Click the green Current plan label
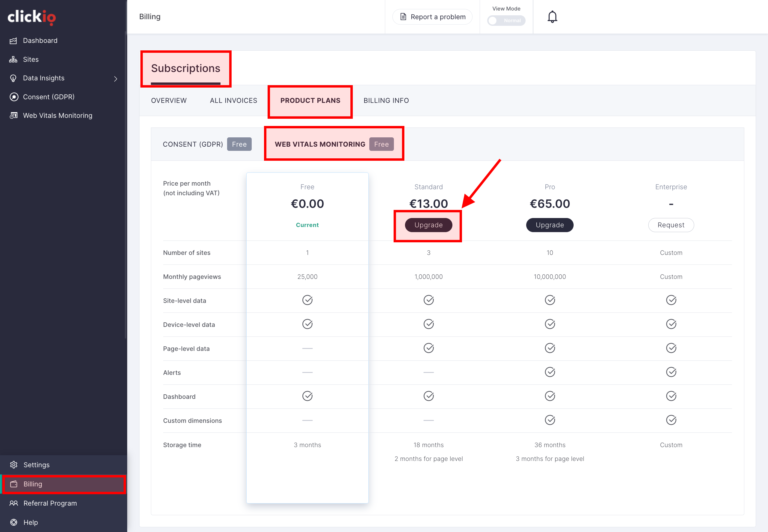The image size is (768, 532). click(307, 225)
